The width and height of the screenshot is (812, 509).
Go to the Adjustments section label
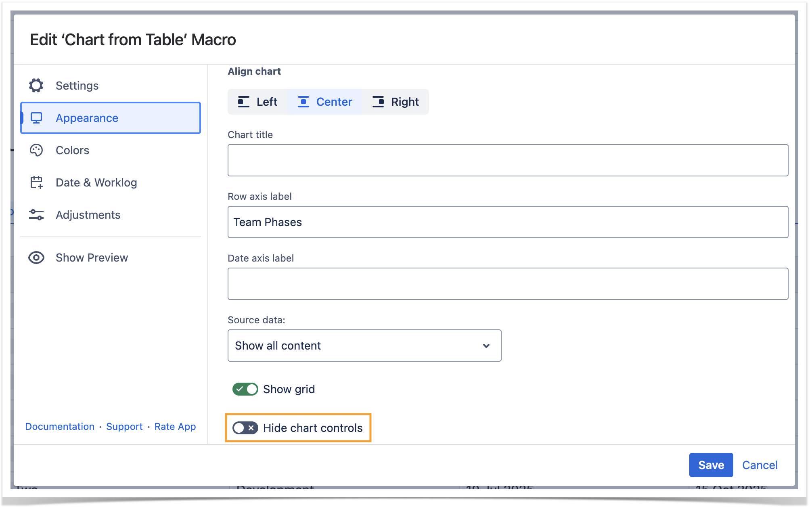pyautogui.click(x=88, y=215)
